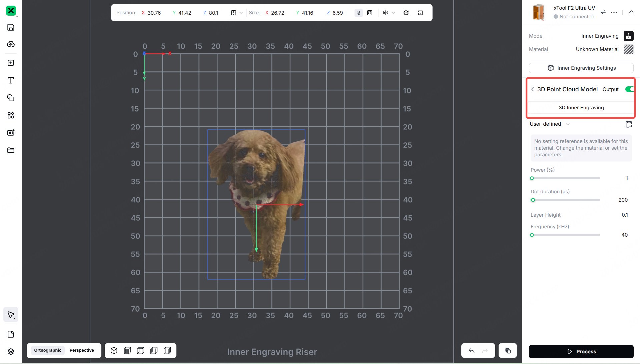Viewport: 640px width, 364px height.
Task: Click the Process button
Action: pyautogui.click(x=581, y=352)
